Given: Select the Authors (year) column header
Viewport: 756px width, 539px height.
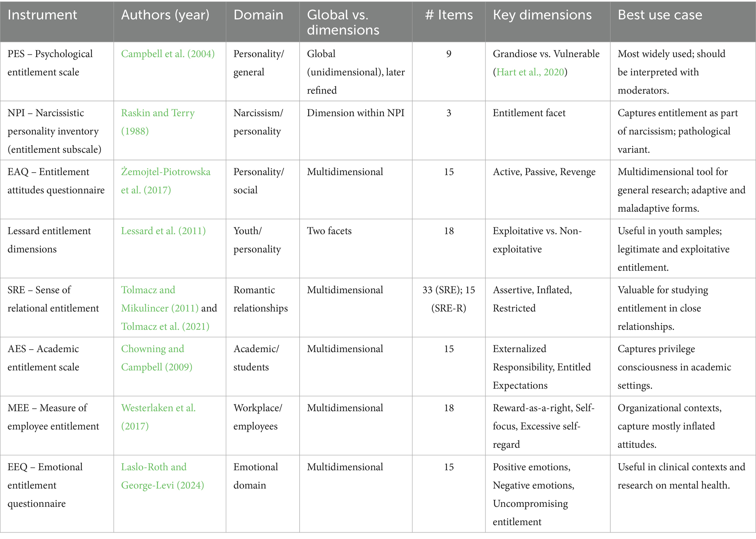Looking at the screenshot, I should click(x=165, y=15).
